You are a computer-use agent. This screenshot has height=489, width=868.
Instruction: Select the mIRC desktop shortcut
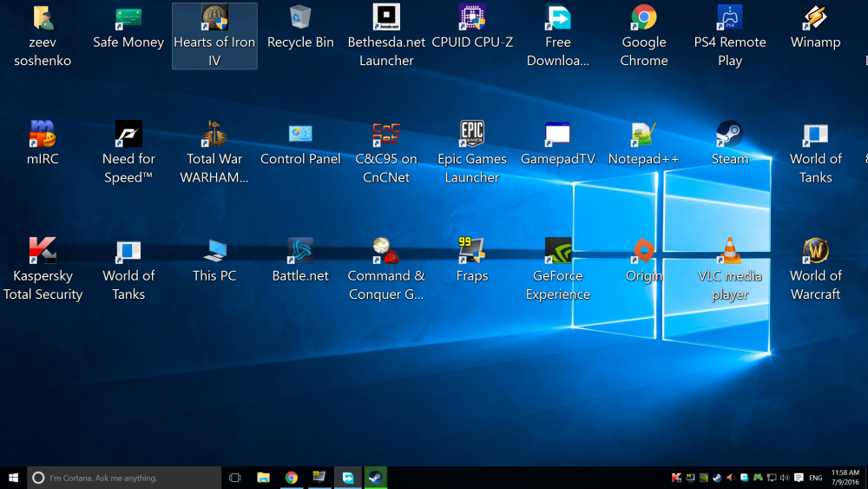click(x=43, y=144)
